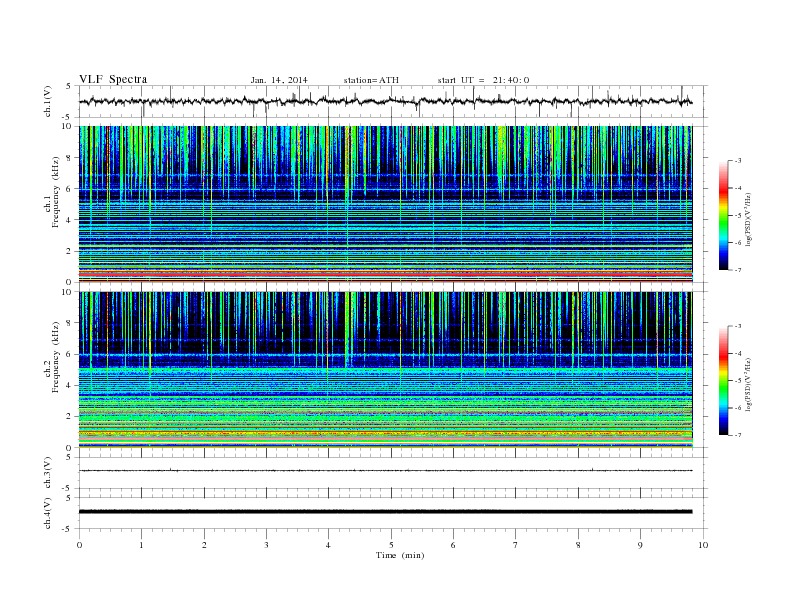Click the "Time (min)" axis label
The image size is (792, 612).
pyautogui.click(x=400, y=555)
